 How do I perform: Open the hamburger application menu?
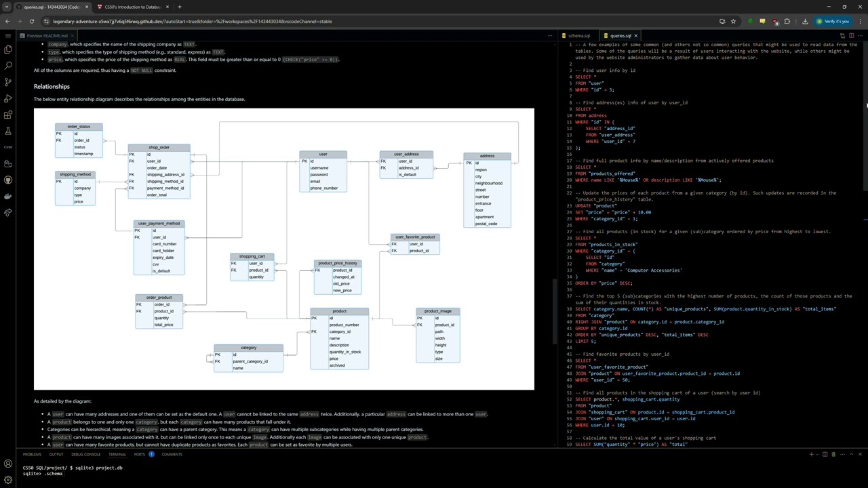tap(7, 35)
